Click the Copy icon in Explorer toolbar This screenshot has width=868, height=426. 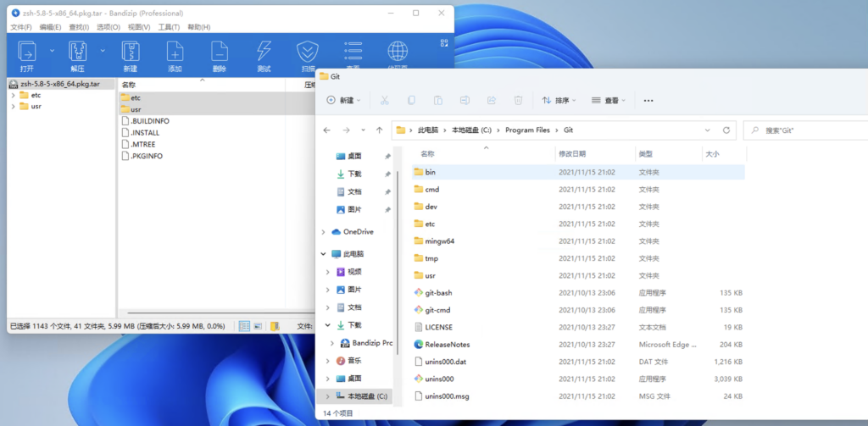411,100
